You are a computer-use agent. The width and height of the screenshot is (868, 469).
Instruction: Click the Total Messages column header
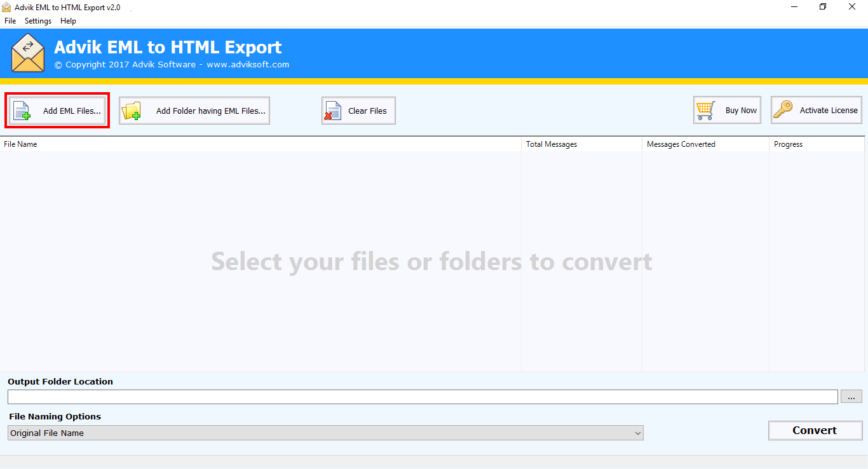click(x=582, y=144)
